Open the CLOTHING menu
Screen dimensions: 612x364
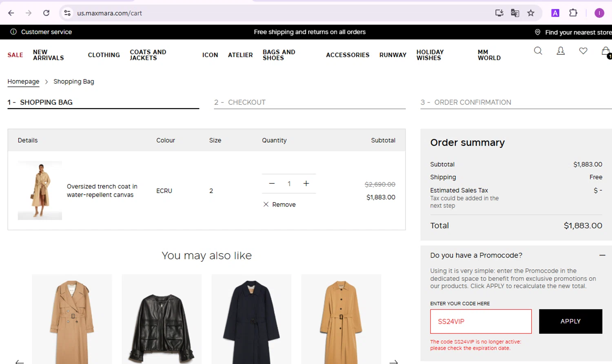point(104,55)
